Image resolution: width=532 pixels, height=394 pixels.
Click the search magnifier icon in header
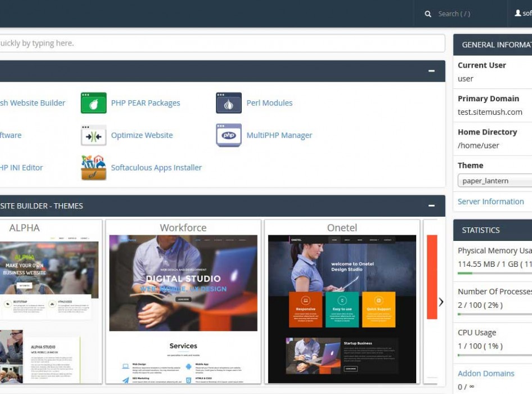pyautogui.click(x=428, y=14)
